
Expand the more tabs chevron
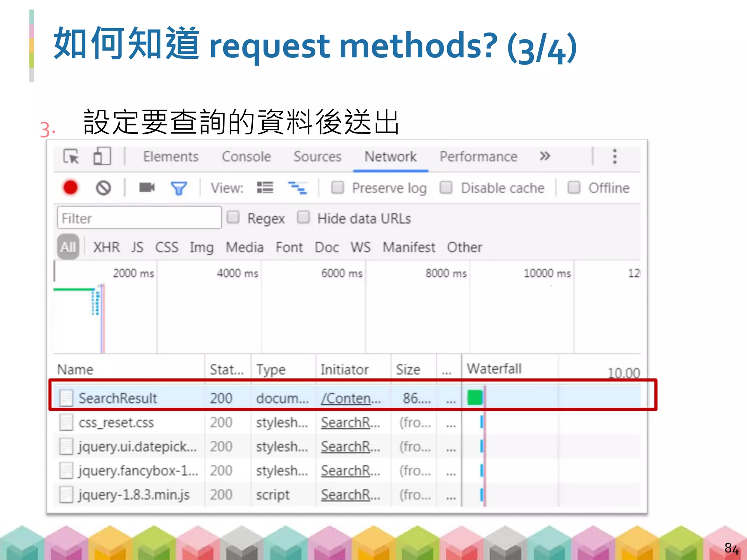[545, 156]
